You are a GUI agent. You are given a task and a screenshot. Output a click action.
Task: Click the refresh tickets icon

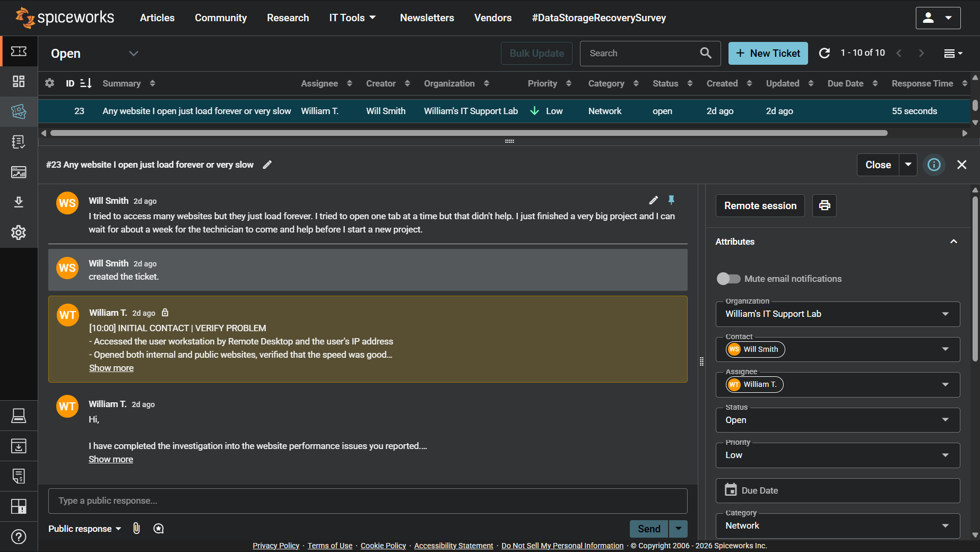[824, 53]
